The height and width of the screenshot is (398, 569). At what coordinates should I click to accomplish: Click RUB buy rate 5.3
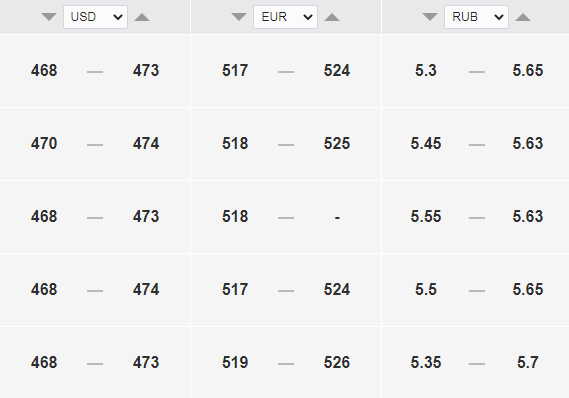(426, 70)
